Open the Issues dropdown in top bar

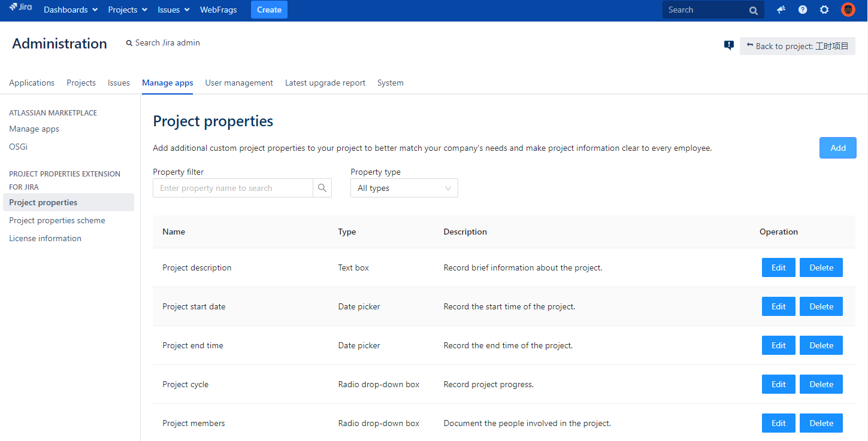click(174, 10)
